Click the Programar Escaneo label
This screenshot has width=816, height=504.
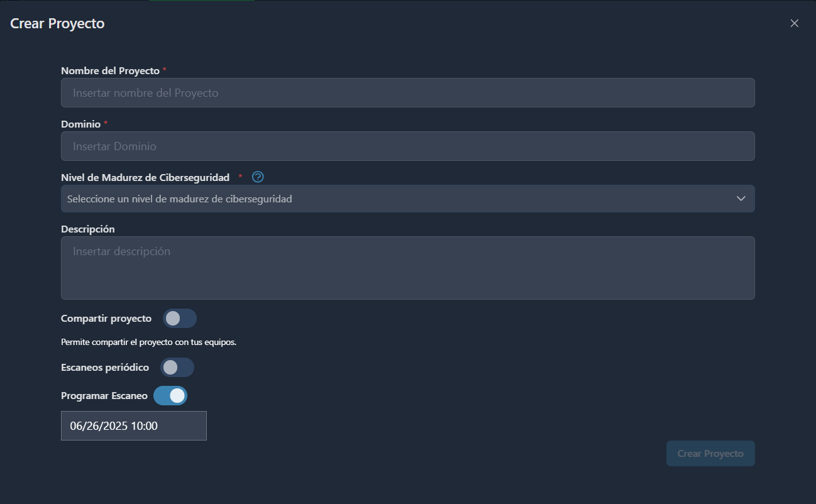click(104, 396)
